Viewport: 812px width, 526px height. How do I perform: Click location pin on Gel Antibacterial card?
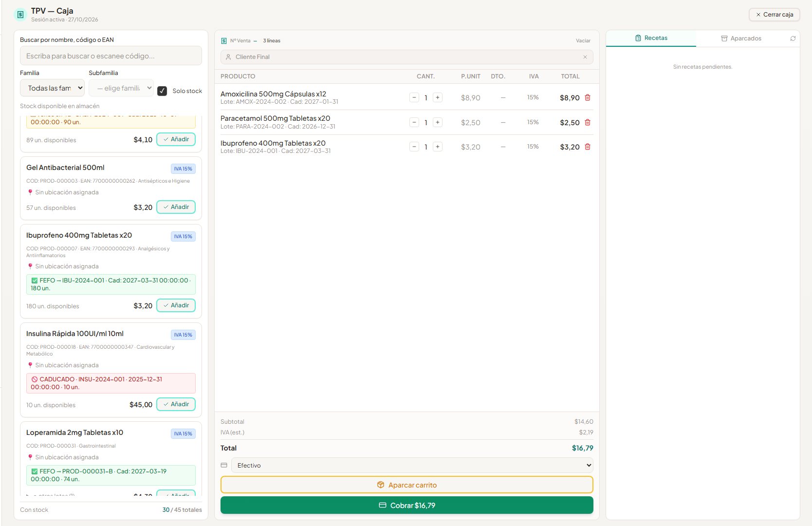coord(30,192)
